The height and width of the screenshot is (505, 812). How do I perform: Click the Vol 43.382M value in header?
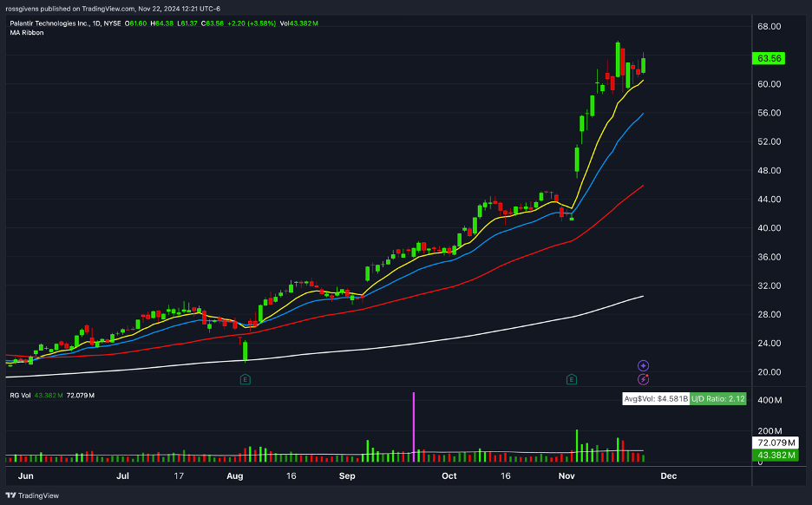tap(298, 23)
